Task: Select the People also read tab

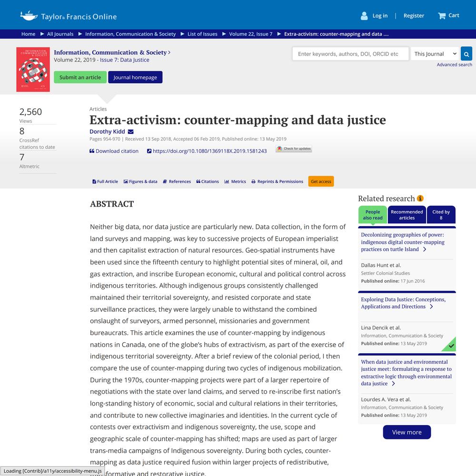Action: [373, 215]
